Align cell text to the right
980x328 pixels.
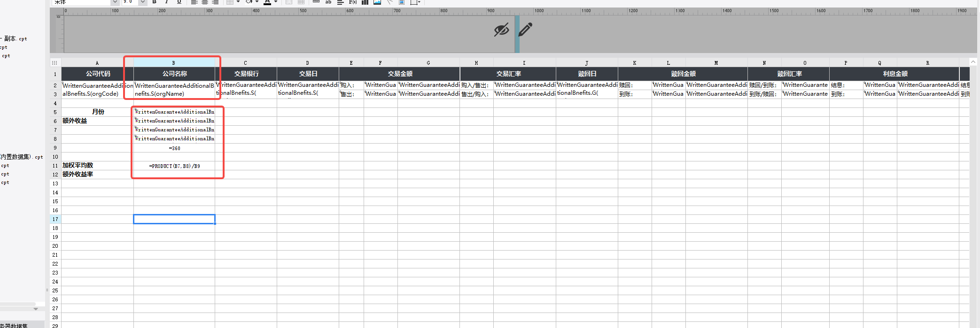(x=215, y=2)
